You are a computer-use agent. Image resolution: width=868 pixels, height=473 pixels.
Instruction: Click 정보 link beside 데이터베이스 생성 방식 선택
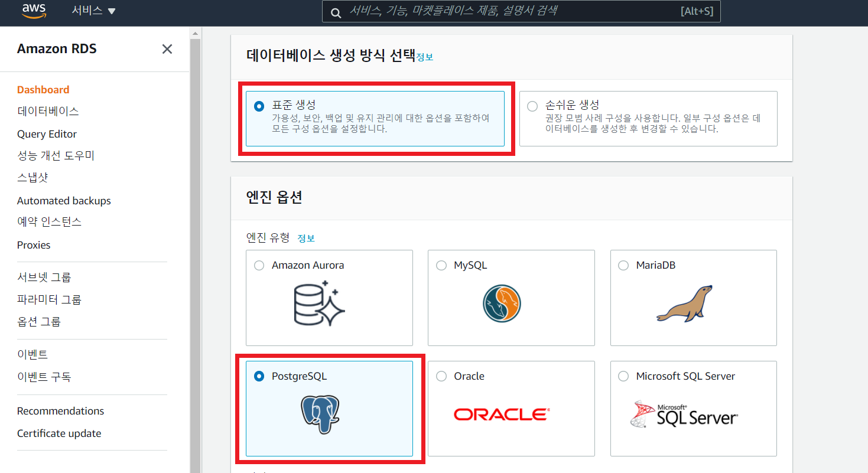click(x=425, y=57)
